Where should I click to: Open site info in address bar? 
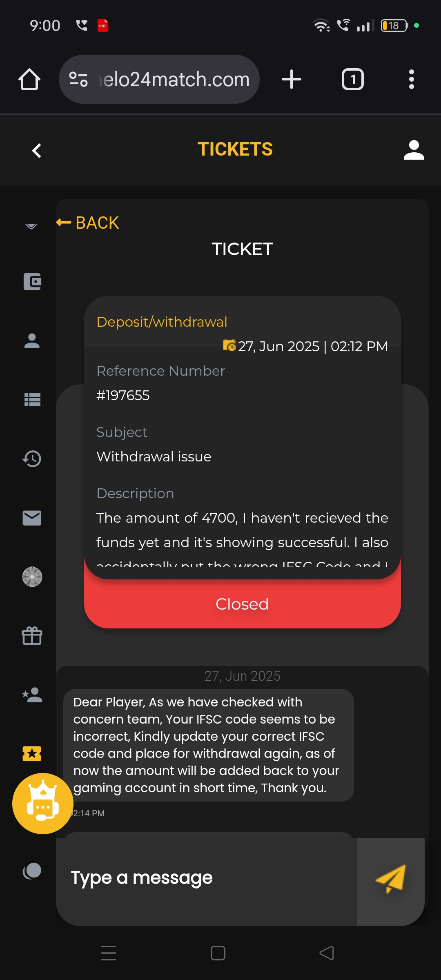coord(78,79)
